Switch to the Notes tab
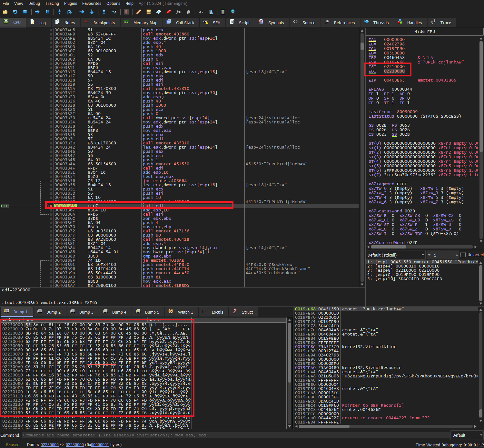 (x=65, y=23)
